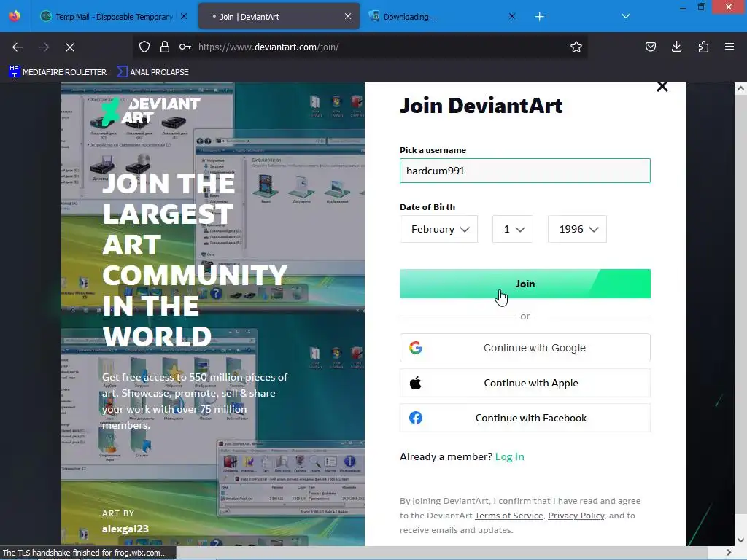This screenshot has height=560, width=747.
Task: Open the Extensions puzzle icon
Action: pos(703,47)
